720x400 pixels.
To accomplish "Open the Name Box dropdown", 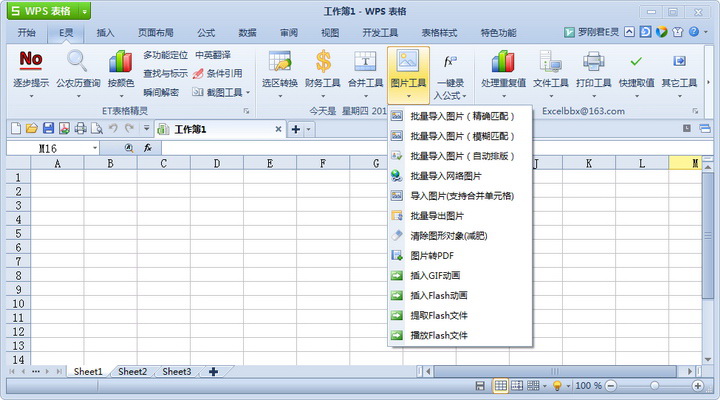I will coord(95,148).
